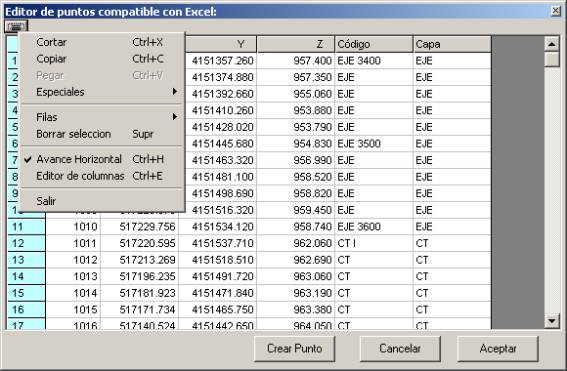
Task: Click cell with code EJE 3600
Action: click(x=374, y=227)
